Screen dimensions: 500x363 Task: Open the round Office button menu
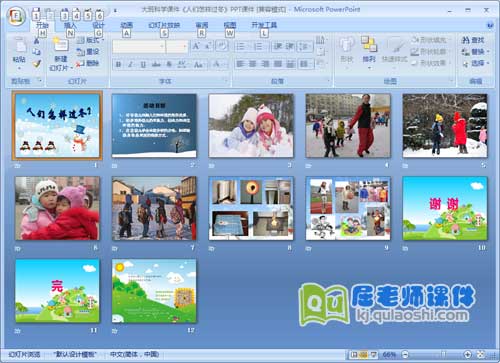tap(17, 16)
